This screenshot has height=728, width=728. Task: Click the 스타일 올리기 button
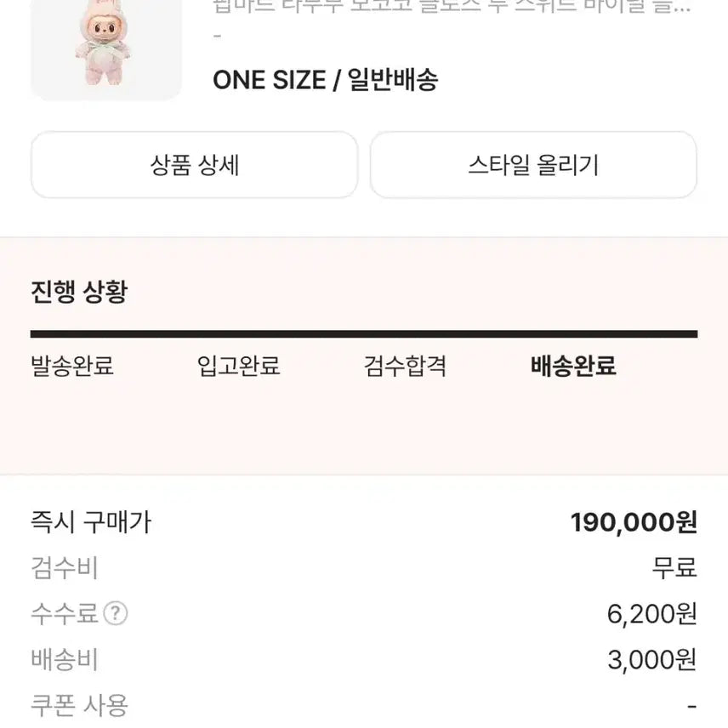532,165
